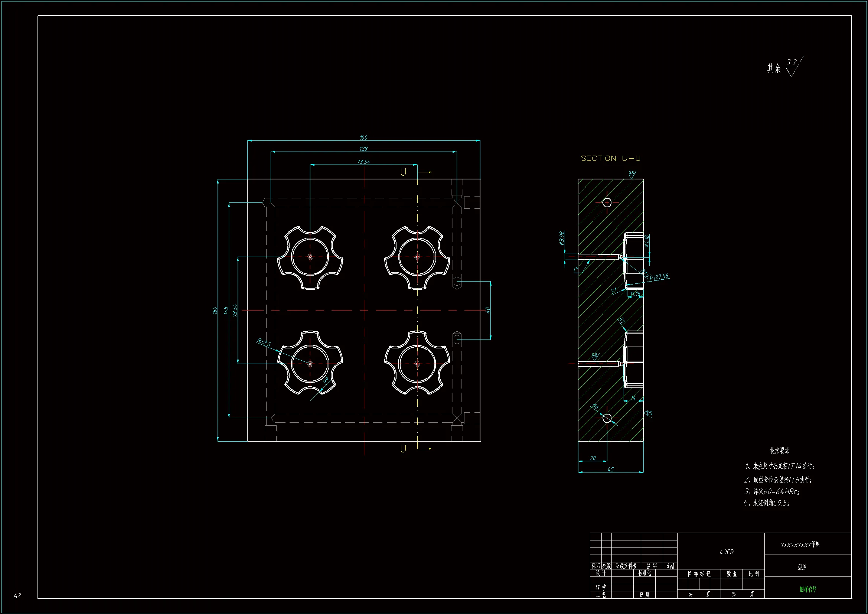Select the green 图样代号 title block text

808,589
